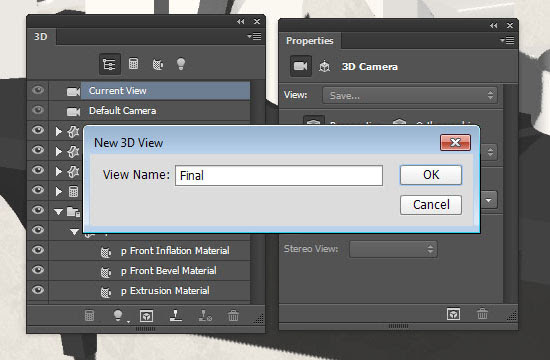
Task: Open the Properties panel flyout menu
Action: pyautogui.click(x=507, y=40)
